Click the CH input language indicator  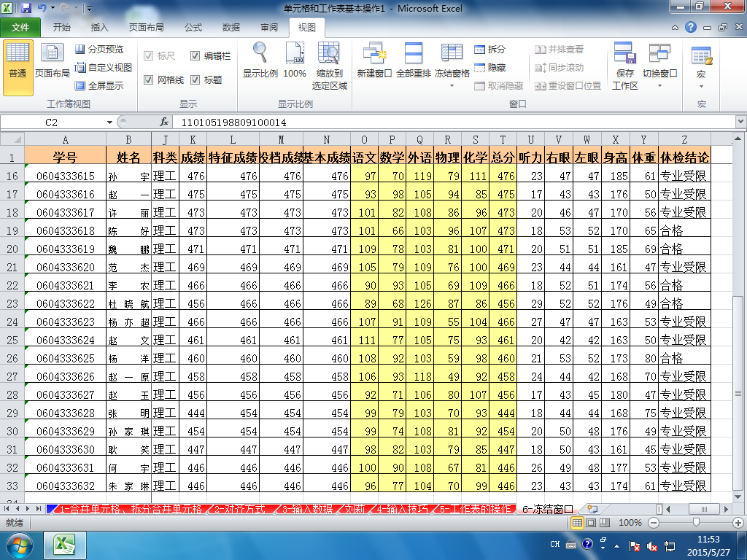[554, 544]
